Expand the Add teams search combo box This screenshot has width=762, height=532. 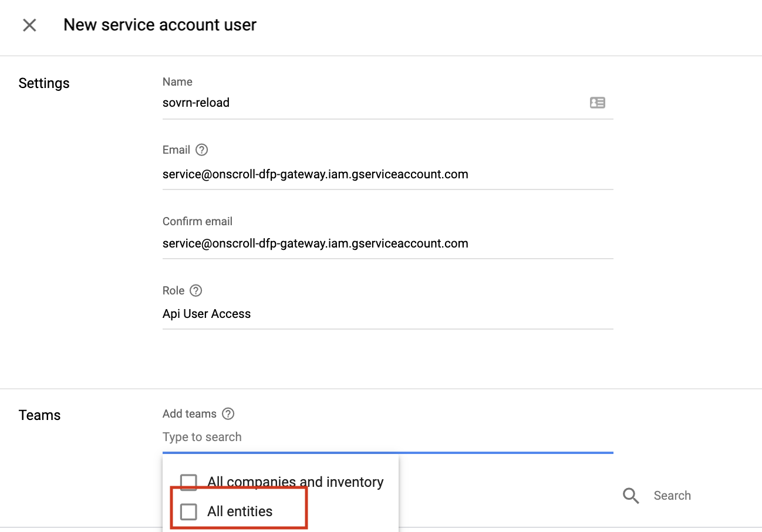click(387, 437)
